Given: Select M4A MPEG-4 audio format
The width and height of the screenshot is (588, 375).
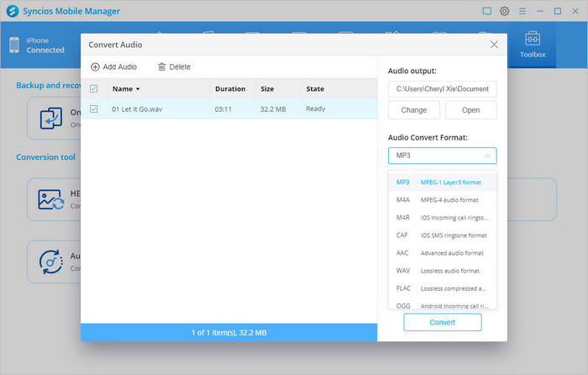Looking at the screenshot, I should pyautogui.click(x=442, y=199).
